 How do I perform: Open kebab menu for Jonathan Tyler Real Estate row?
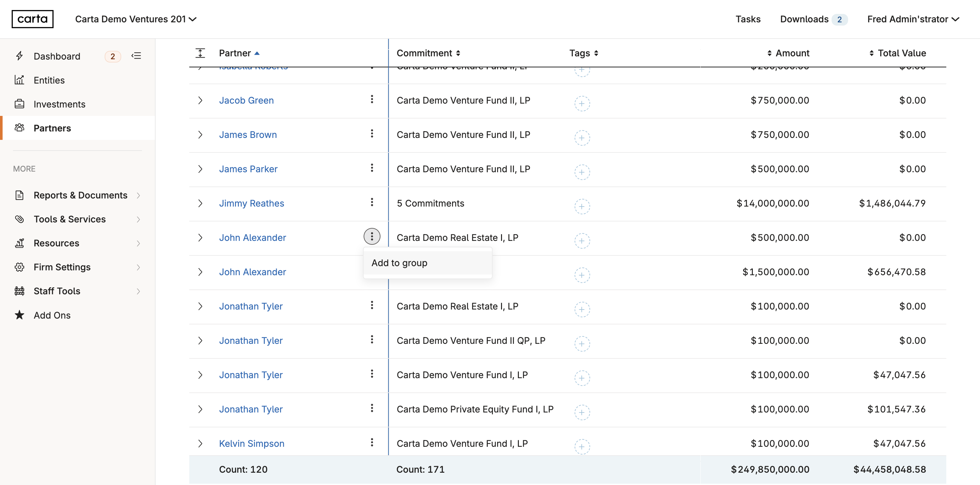tap(372, 305)
